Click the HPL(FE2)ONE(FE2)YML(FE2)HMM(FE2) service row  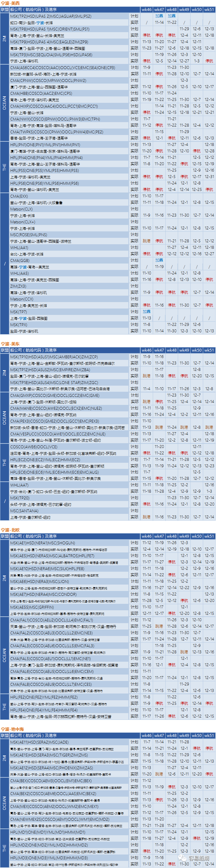(44, 697)
